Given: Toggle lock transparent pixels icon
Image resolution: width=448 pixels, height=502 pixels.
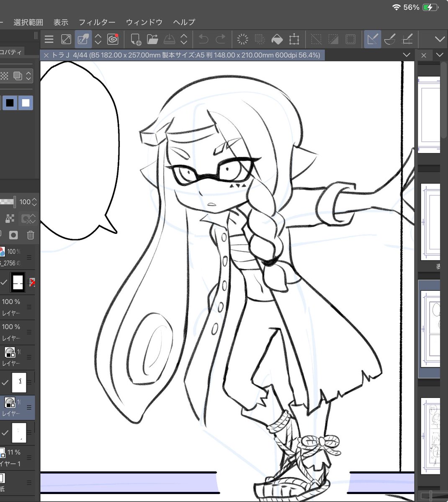Looking at the screenshot, I should [x=10, y=218].
